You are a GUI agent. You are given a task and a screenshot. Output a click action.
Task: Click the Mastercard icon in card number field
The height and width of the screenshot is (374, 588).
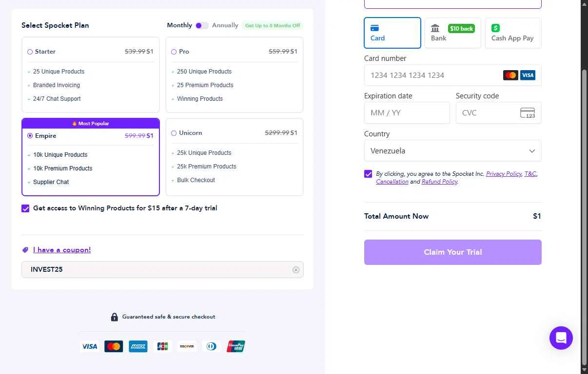[x=510, y=75]
